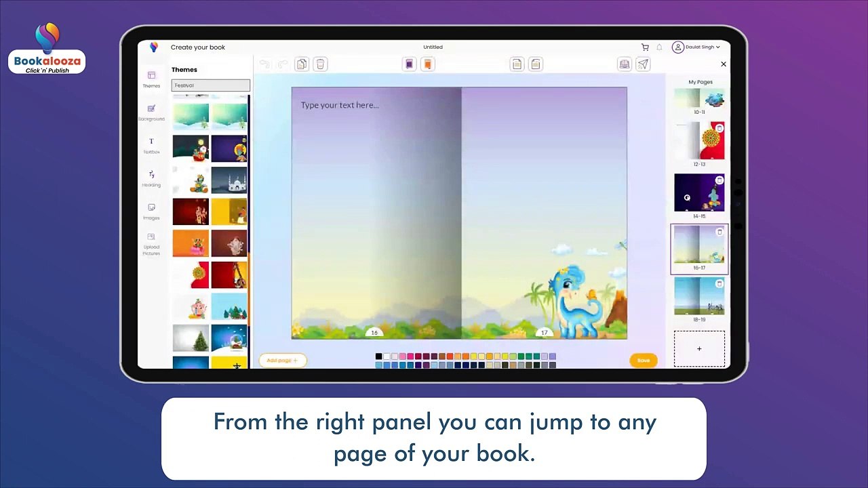Click the right of the two page-layout icons
The height and width of the screenshot is (488, 868).
[x=536, y=64]
